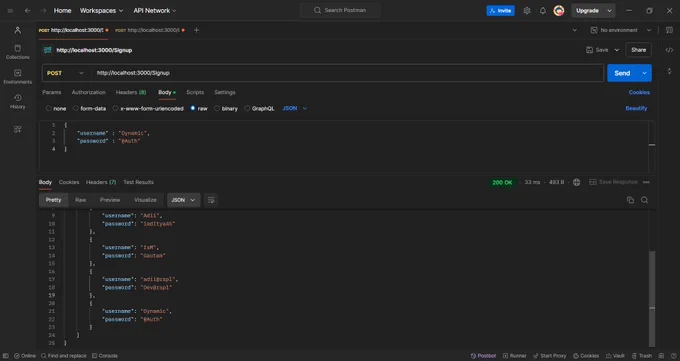Click the Search Postman box
The width and height of the screenshot is (680, 361).
click(x=340, y=10)
